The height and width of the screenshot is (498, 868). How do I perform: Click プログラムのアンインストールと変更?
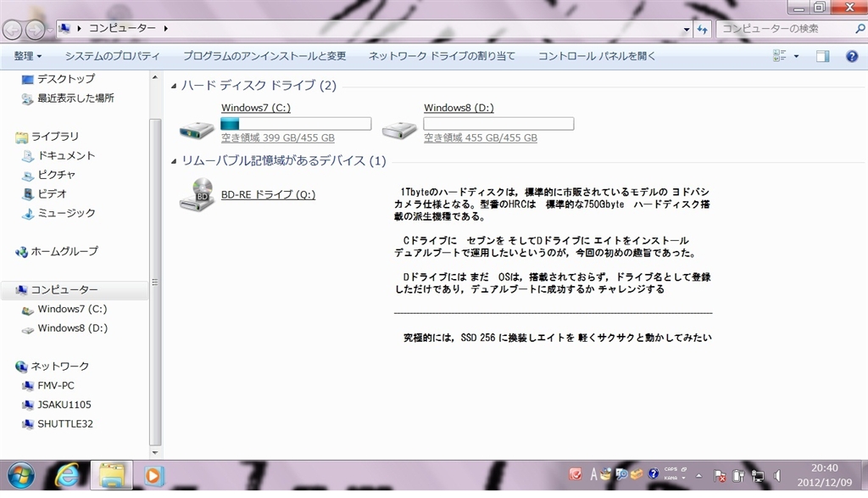coord(264,56)
